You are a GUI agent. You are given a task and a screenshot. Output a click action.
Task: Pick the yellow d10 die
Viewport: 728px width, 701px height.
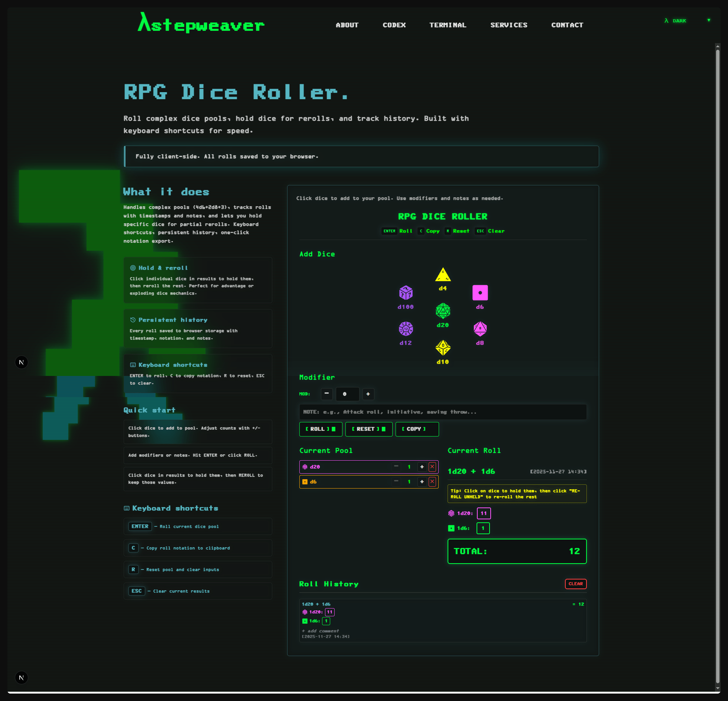(443, 348)
